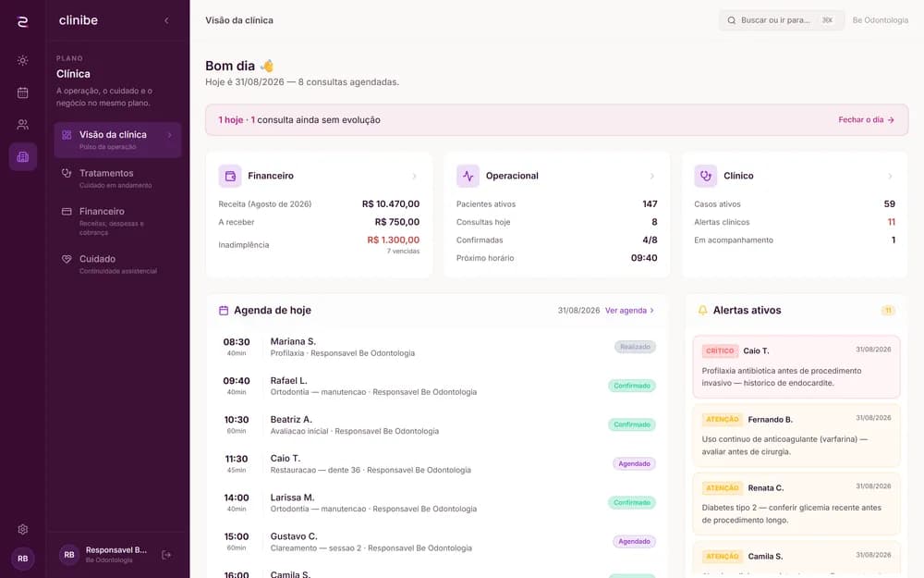The height and width of the screenshot is (578, 924).
Task: Click the wallet icon on the Financeiro card
Action: [230, 176]
